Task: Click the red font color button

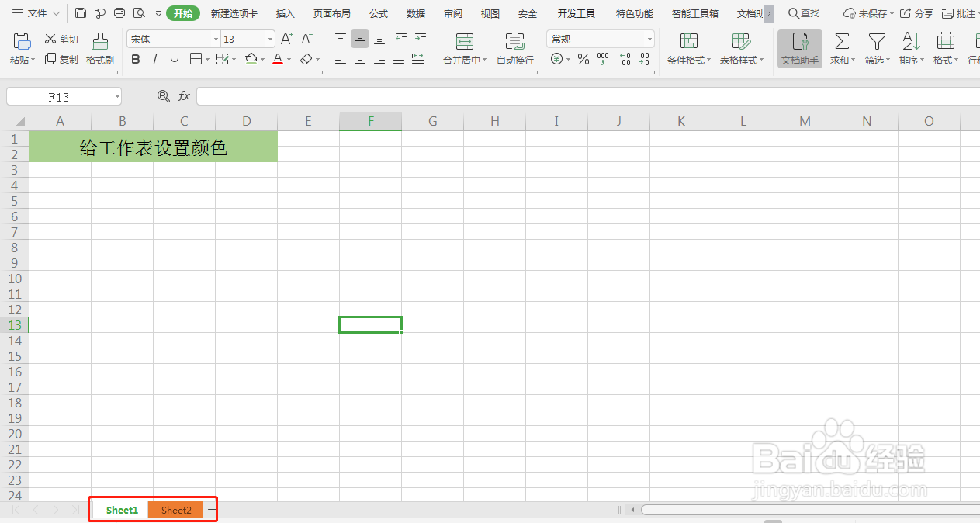Action: tap(278, 59)
